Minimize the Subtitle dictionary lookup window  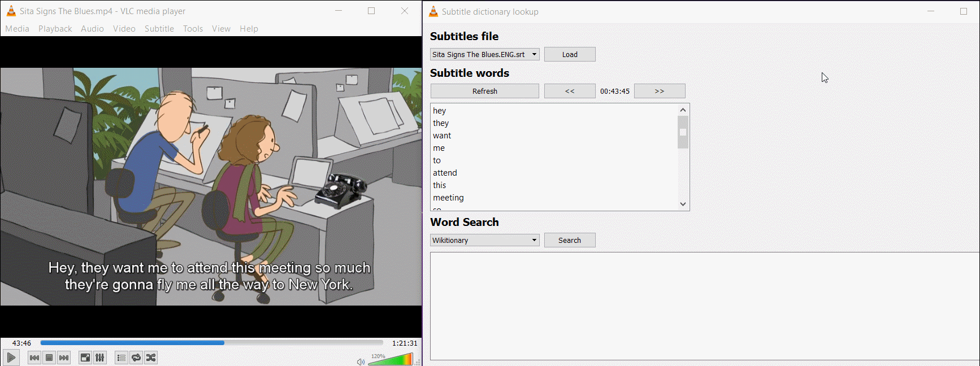pos(931,11)
